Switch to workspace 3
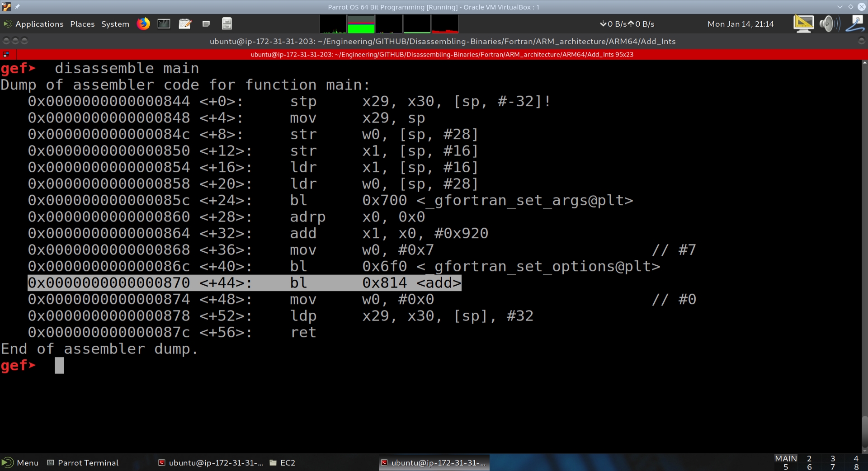The width and height of the screenshot is (868, 471). (x=833, y=458)
